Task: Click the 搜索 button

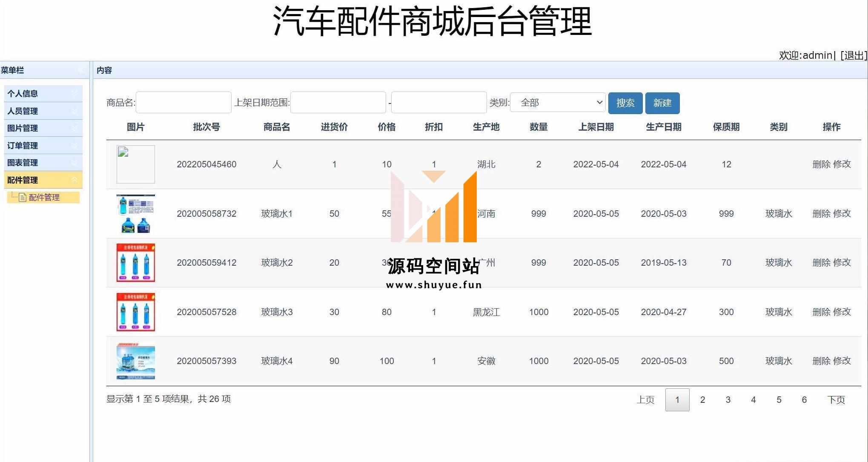Action: (625, 103)
